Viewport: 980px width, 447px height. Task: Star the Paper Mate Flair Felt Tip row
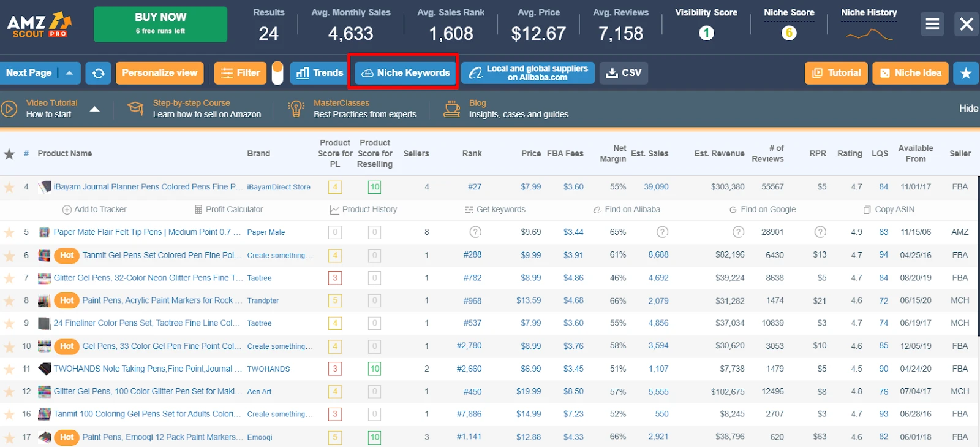point(9,232)
